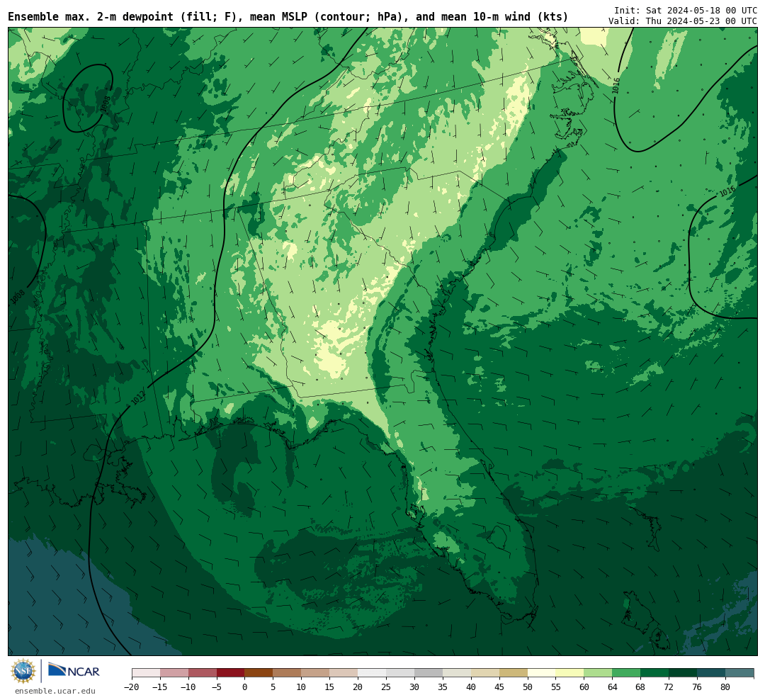
Task: Click the NCAR logo
Action: pyautogui.click(x=74, y=672)
